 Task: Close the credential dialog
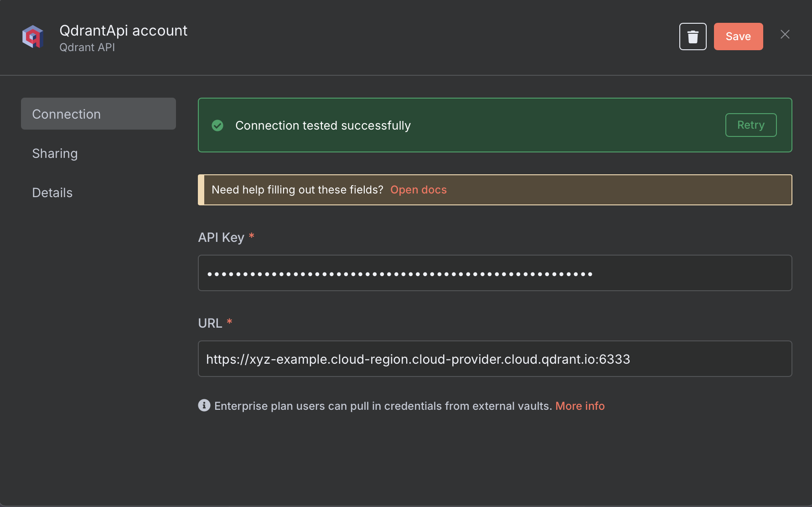click(785, 34)
